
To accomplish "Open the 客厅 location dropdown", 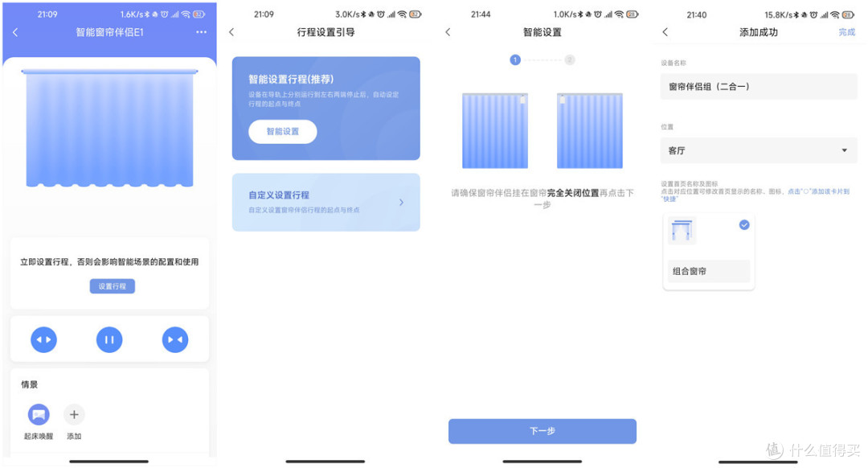I will [759, 150].
